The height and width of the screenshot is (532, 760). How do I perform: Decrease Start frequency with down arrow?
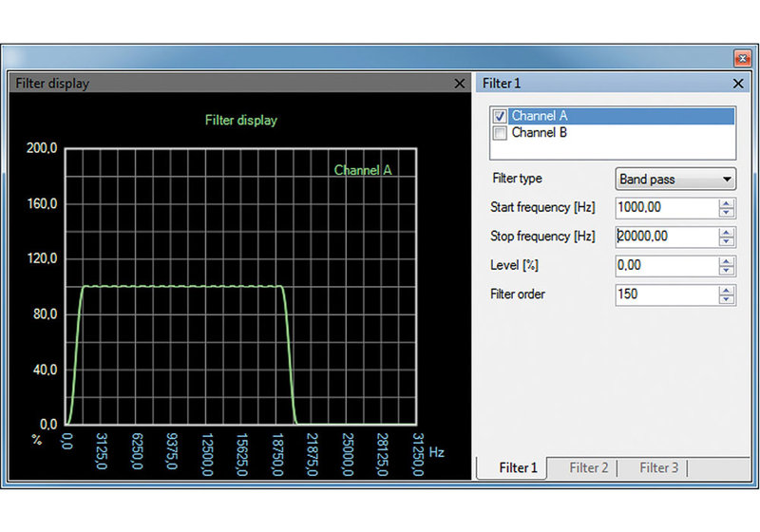tap(726, 213)
